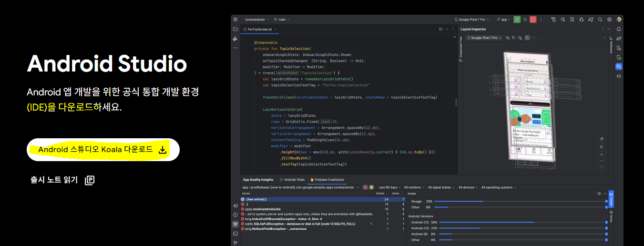644x246 pixels.
Task: Select the apps.nowinandroid/u0a issue row
Action: pyautogui.click(x=323, y=209)
